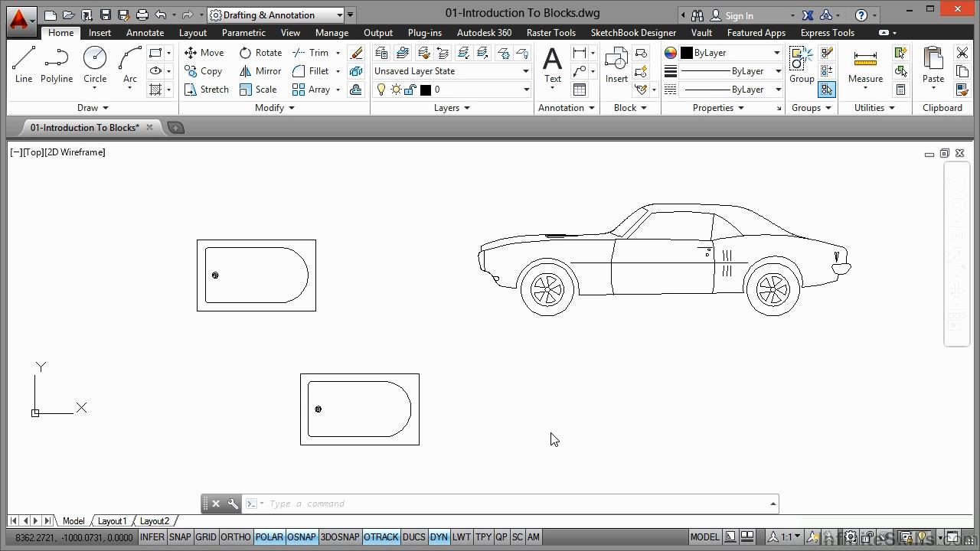Screen dimensions: 980x551
Task: Click the layer 0 black color swatch
Action: tap(426, 90)
